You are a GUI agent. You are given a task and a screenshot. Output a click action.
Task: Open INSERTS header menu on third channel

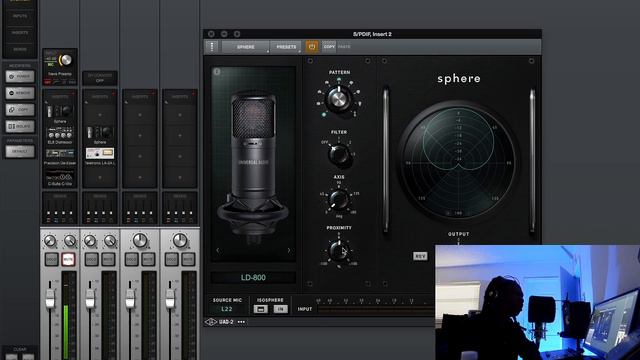(x=140, y=97)
